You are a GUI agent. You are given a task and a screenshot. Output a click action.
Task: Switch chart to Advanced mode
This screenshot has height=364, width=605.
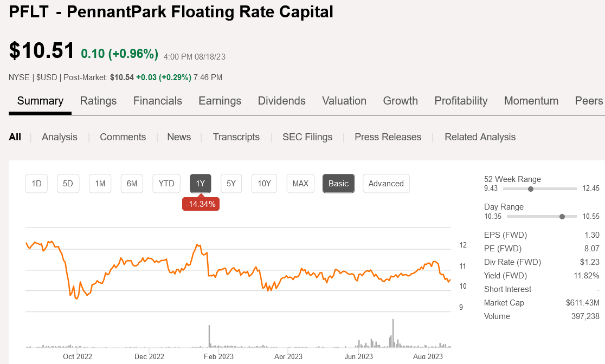(x=386, y=184)
